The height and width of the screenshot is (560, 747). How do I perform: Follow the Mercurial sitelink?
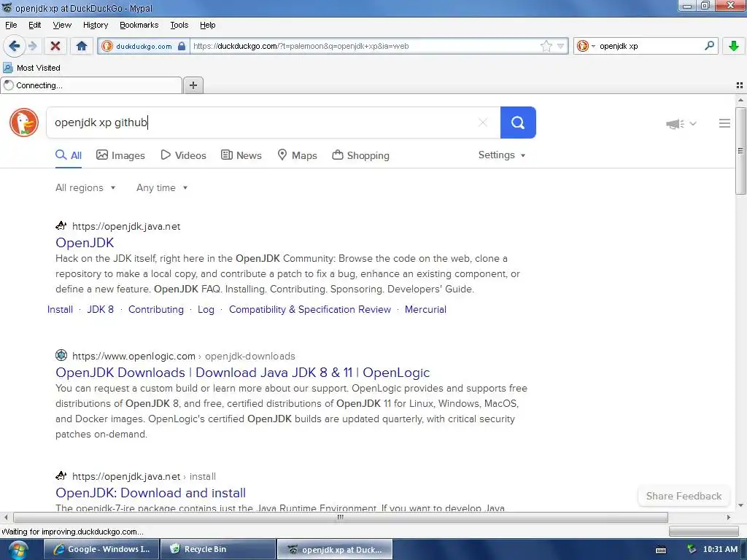425,309
